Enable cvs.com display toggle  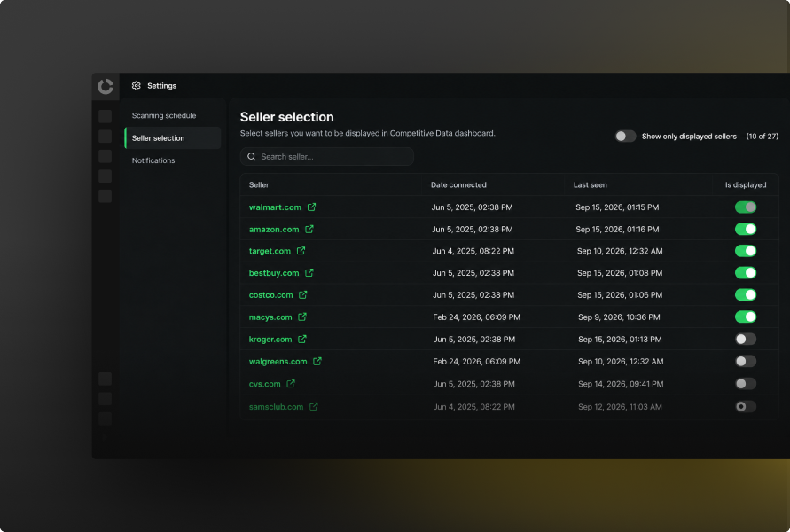click(746, 384)
